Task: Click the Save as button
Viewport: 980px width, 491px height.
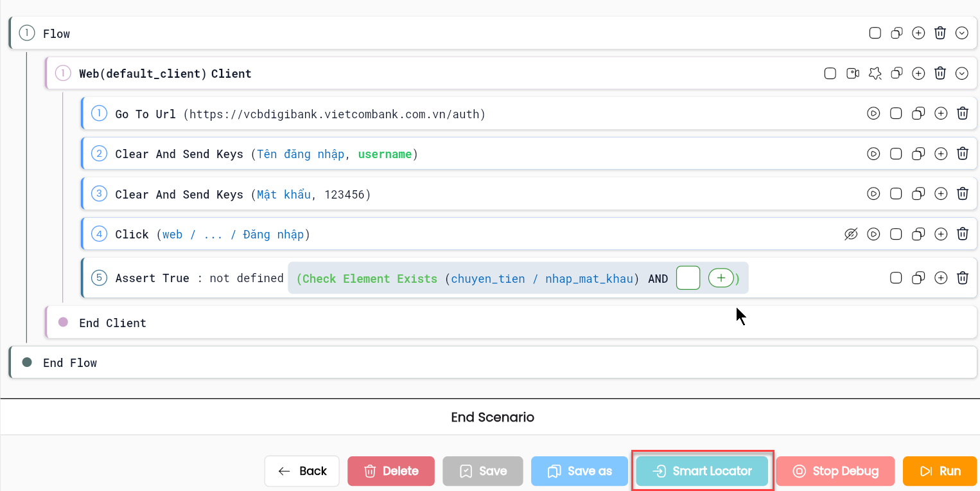Action: pyautogui.click(x=580, y=471)
